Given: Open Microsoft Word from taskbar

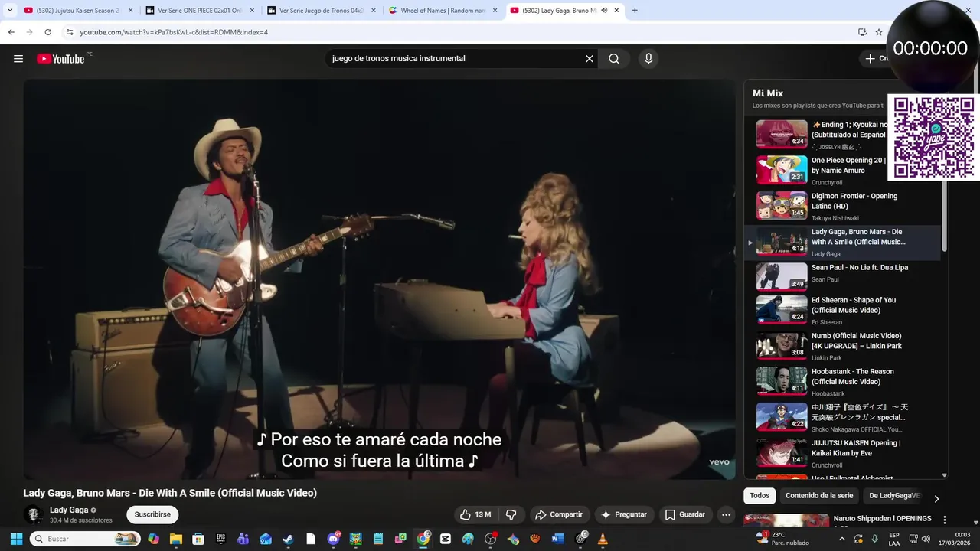Looking at the screenshot, I should pyautogui.click(x=557, y=539).
